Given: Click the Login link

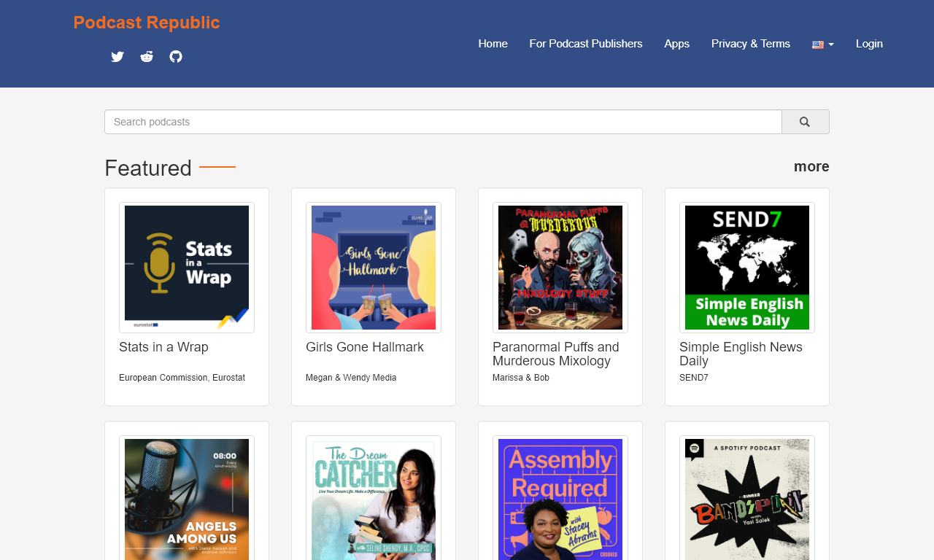Looking at the screenshot, I should point(869,44).
